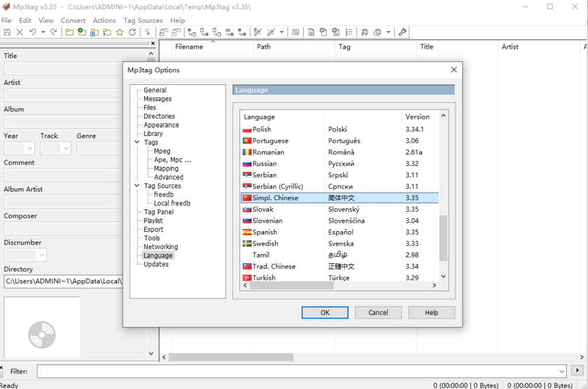Select Updates in options tree
This screenshot has width=588, height=389.
click(156, 264)
